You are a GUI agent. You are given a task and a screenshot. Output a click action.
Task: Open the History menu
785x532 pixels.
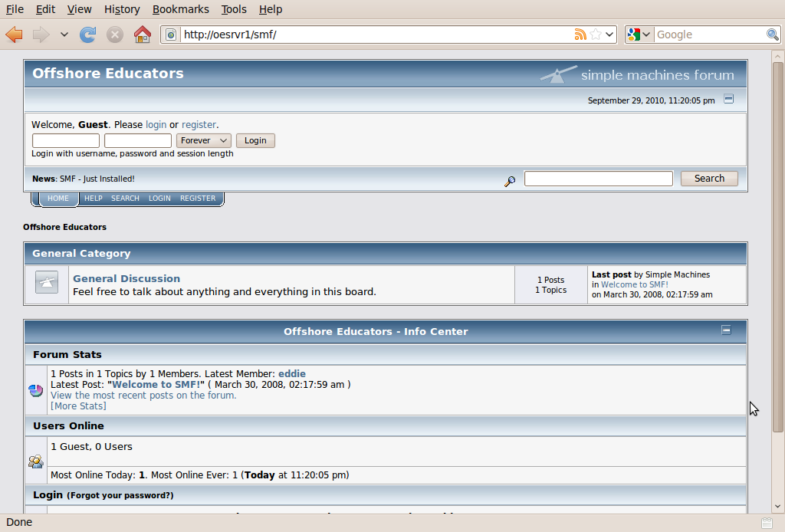click(122, 9)
